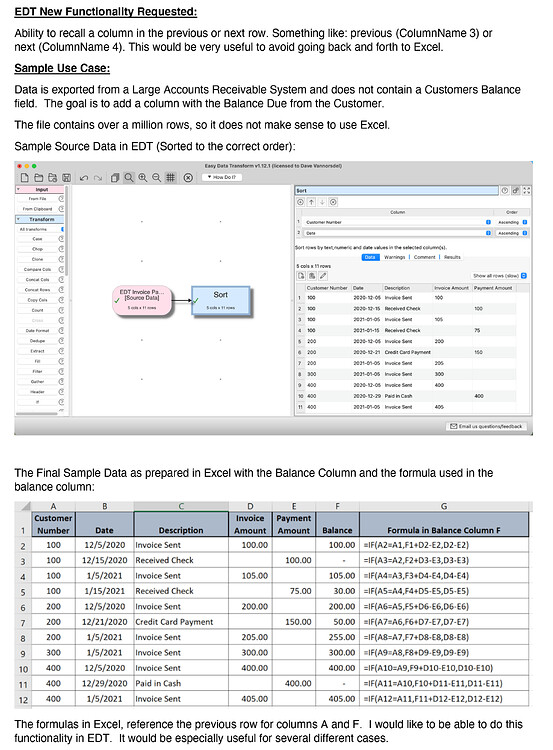Click the pencil edit data icon

pos(323,276)
